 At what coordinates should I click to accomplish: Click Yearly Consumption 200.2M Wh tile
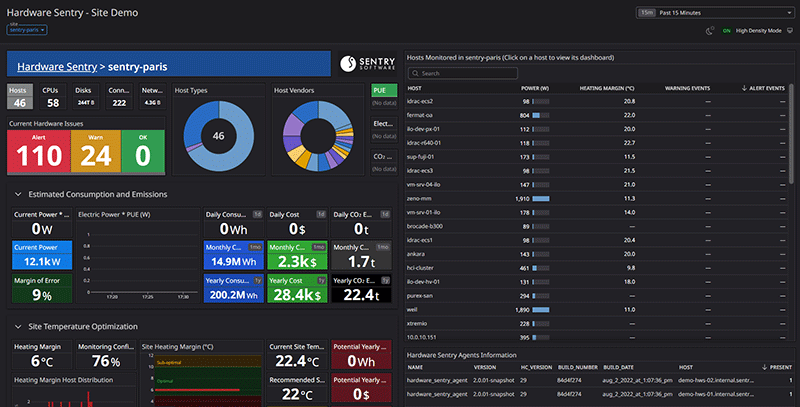pos(234,288)
